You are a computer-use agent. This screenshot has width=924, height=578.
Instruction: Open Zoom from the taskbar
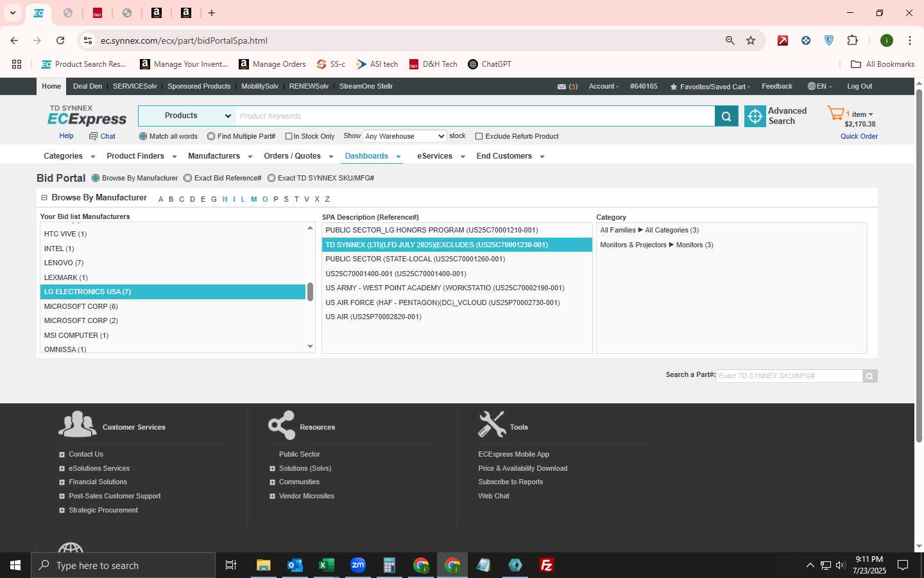(x=358, y=565)
